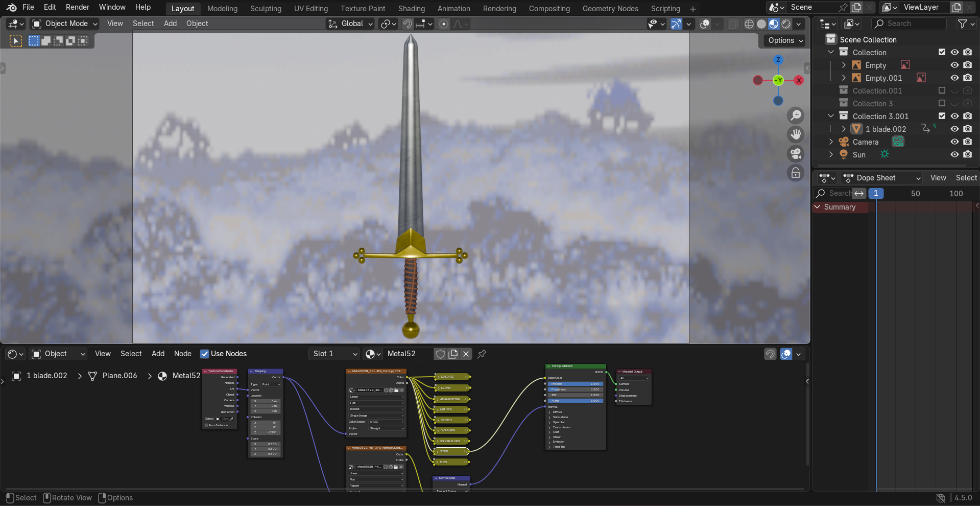Viewport: 980px width, 506px height.
Task: Open the viewport Add menu
Action: coord(170,24)
